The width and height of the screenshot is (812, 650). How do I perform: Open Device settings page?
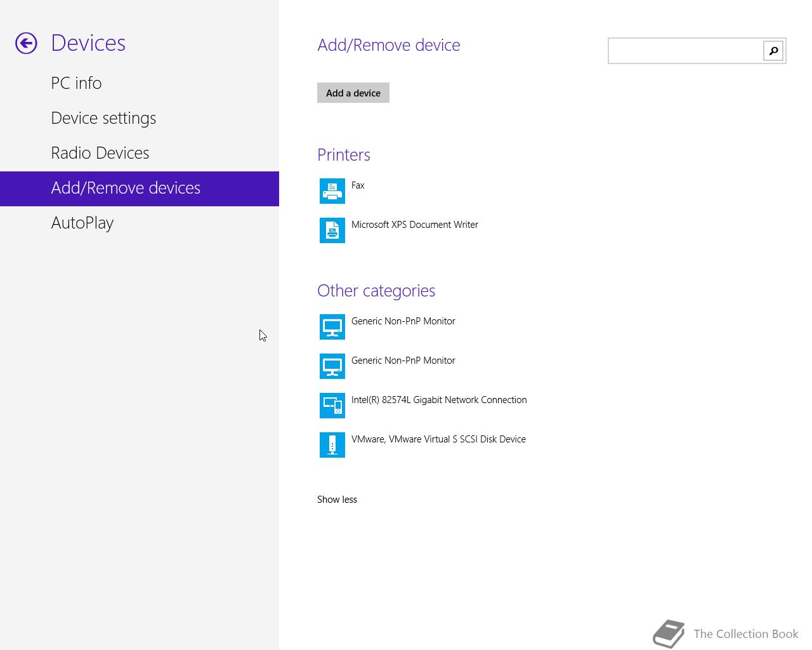(140, 118)
